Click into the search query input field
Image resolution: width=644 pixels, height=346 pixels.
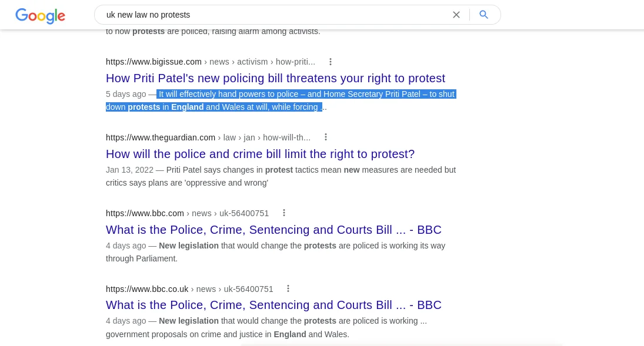pos(275,15)
